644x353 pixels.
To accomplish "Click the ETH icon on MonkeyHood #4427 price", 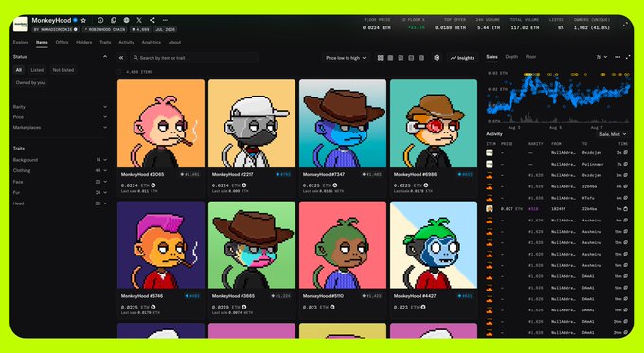I will coord(423,307).
